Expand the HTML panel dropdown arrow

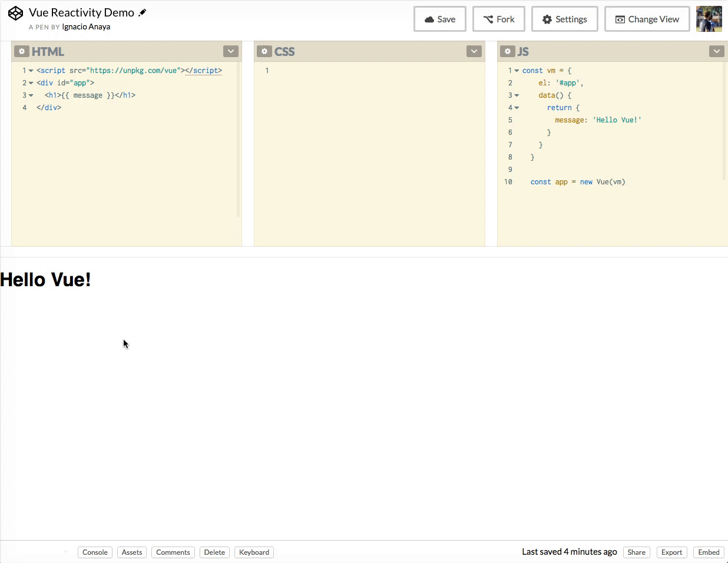click(x=231, y=51)
